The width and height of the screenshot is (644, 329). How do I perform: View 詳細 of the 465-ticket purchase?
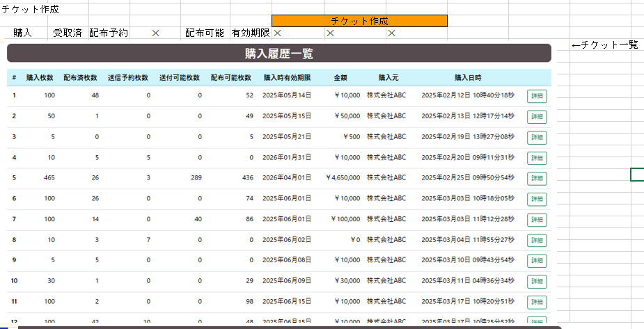(x=537, y=179)
